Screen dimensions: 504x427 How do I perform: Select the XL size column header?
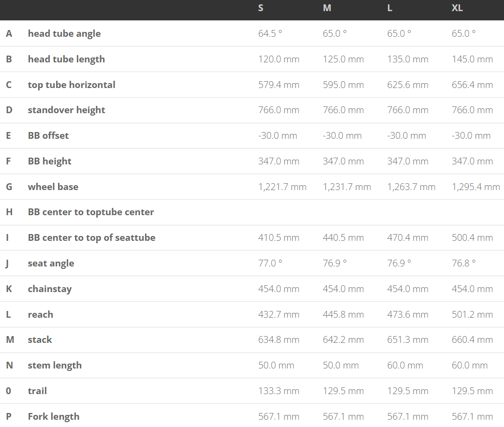[457, 8]
